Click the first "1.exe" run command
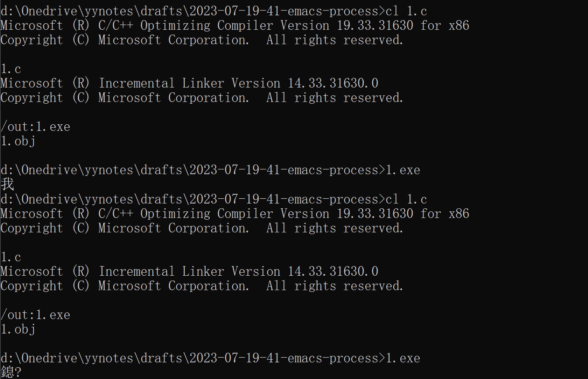Viewport: 588px width, 379px height. [402, 170]
